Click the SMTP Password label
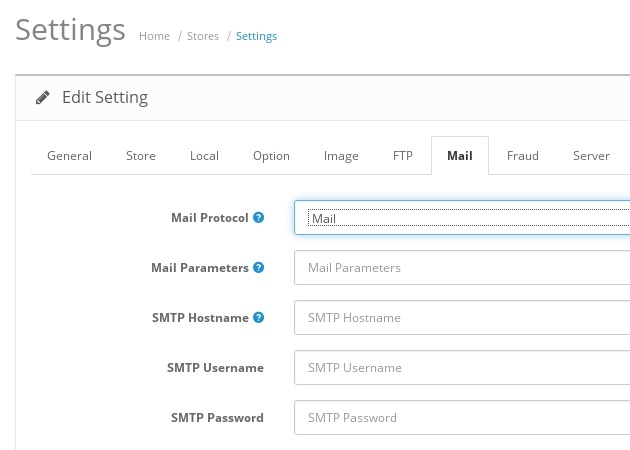The height and width of the screenshot is (450, 630). point(217,417)
